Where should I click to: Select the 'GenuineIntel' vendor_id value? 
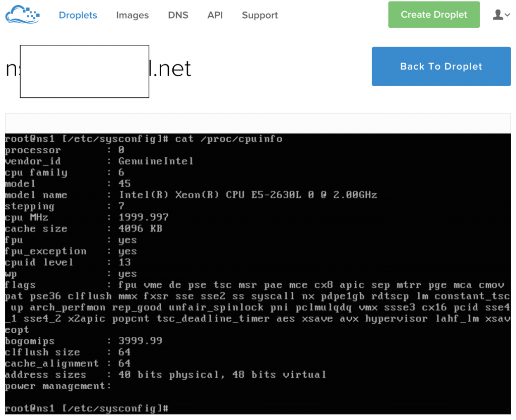click(156, 161)
